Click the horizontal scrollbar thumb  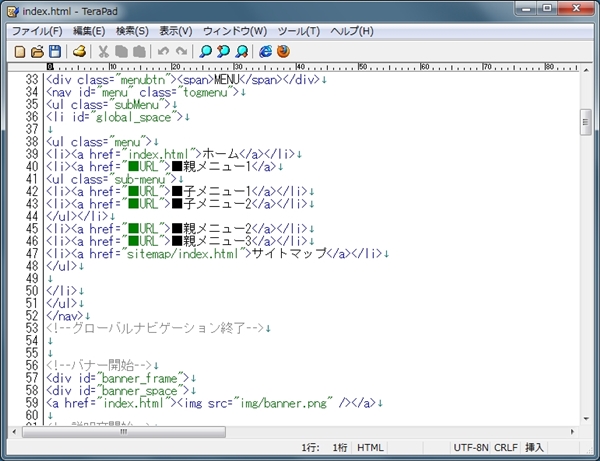[x=124, y=432]
